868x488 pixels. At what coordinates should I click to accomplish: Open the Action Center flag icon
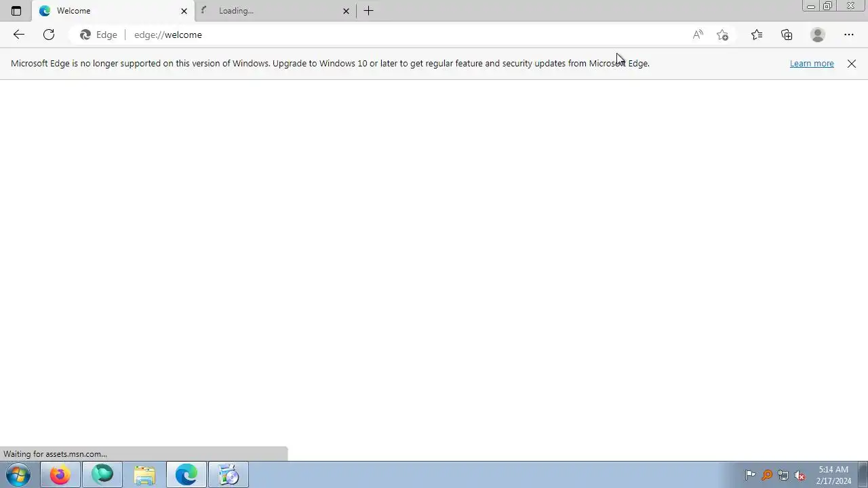pyautogui.click(x=751, y=475)
